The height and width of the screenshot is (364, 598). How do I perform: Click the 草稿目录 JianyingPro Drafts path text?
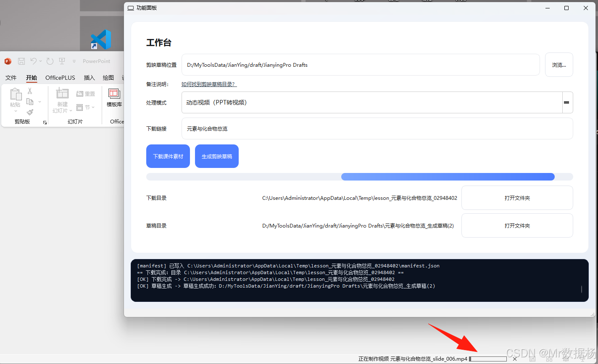(x=358, y=225)
